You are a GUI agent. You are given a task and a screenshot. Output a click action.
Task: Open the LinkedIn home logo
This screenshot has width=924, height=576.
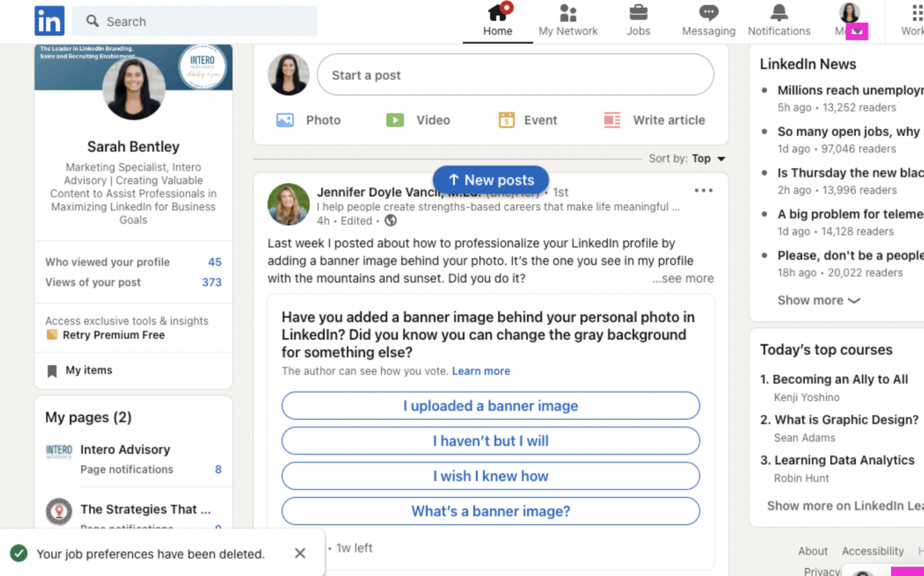(x=49, y=20)
